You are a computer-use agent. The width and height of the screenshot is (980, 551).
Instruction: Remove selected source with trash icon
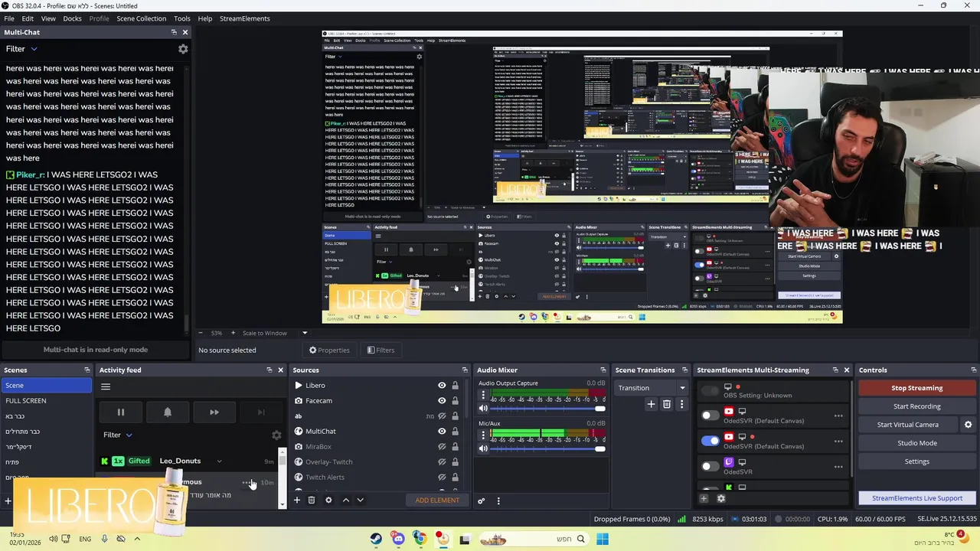click(312, 500)
